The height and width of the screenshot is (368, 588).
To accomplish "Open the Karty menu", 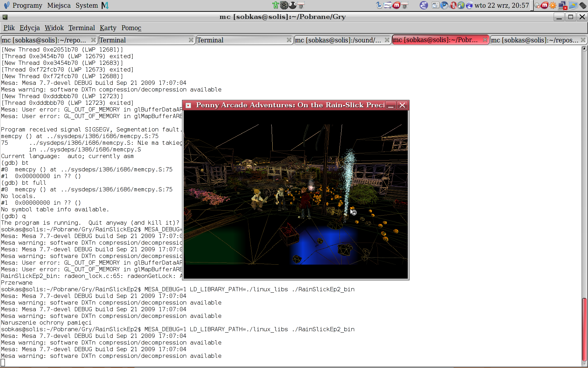I will [x=108, y=28].
